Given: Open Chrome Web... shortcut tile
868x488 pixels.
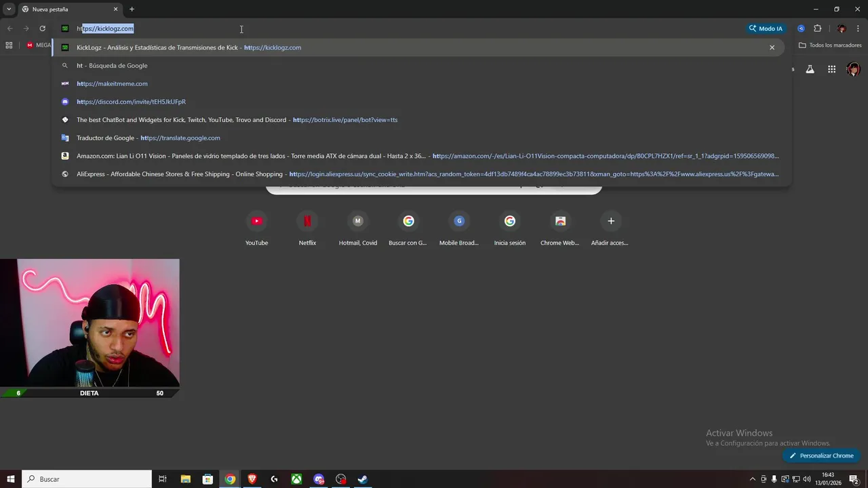Looking at the screenshot, I should click(x=560, y=228).
